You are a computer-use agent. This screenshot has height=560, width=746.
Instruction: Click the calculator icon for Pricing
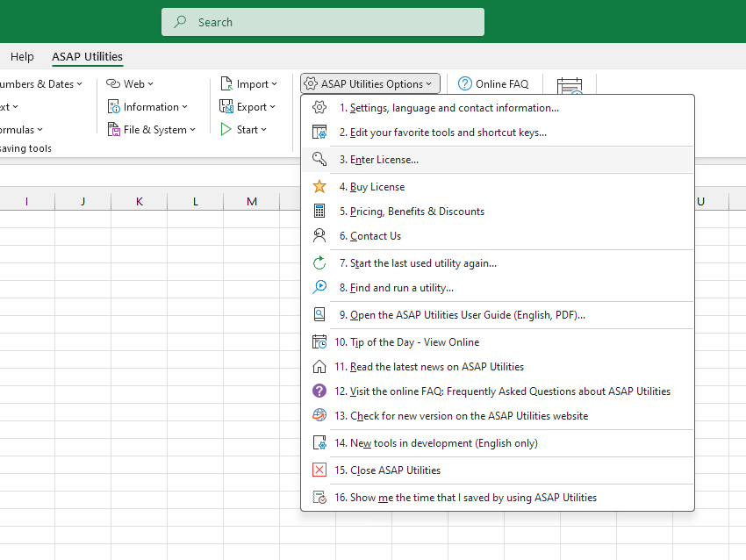point(319,211)
